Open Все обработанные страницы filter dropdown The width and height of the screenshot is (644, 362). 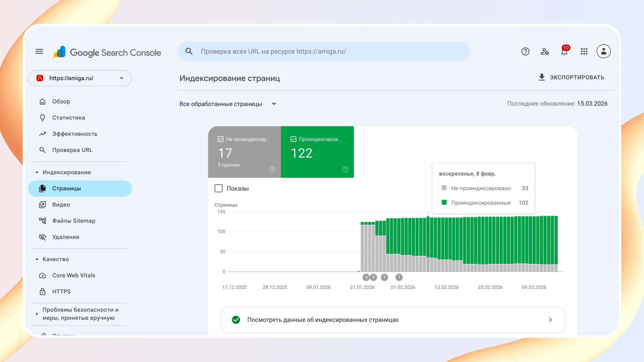[x=228, y=104]
